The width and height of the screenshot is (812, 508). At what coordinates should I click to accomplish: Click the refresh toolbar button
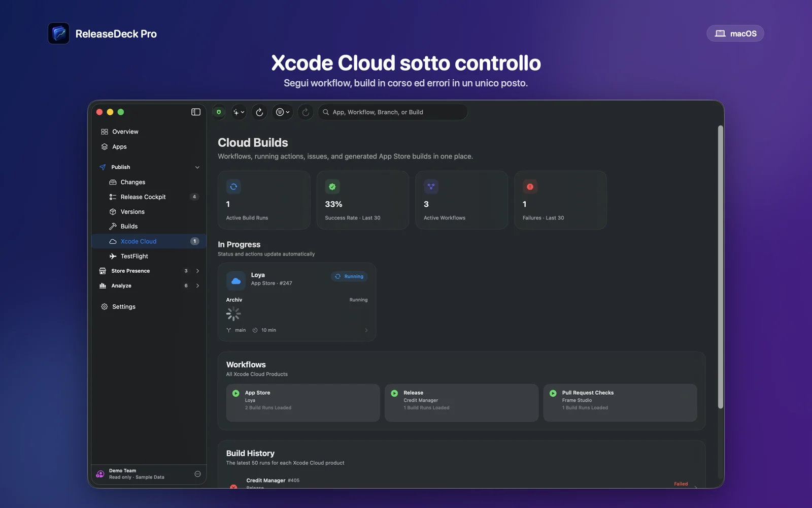click(x=259, y=112)
